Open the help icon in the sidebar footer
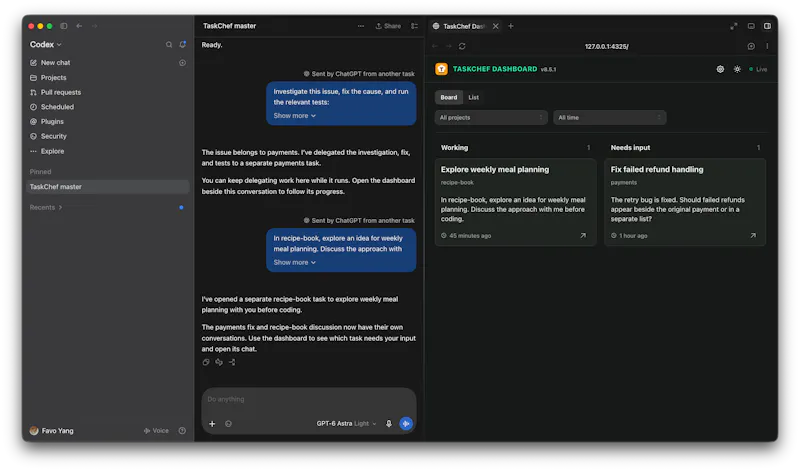The image size is (800, 471). (182, 431)
